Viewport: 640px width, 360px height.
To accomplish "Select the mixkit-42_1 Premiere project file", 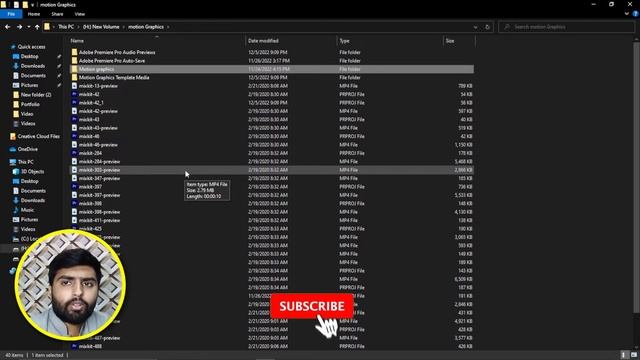I will pos(91,103).
